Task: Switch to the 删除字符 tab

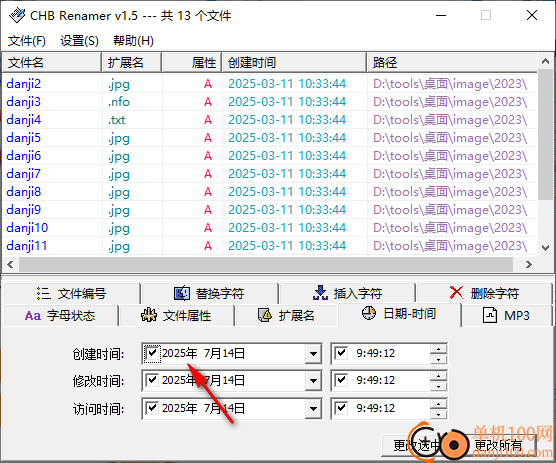Action: (x=484, y=294)
